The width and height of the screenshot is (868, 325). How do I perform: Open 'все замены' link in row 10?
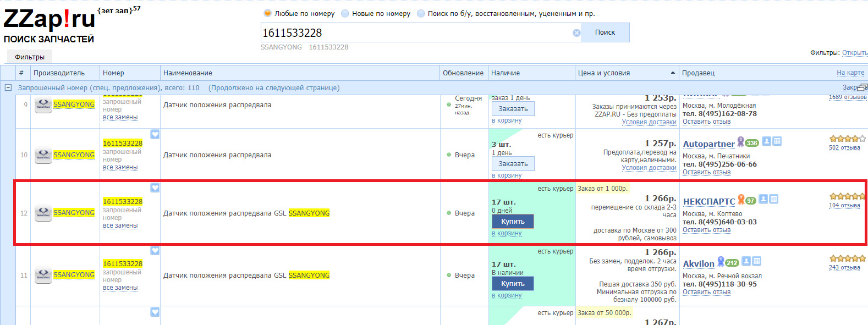click(x=120, y=167)
